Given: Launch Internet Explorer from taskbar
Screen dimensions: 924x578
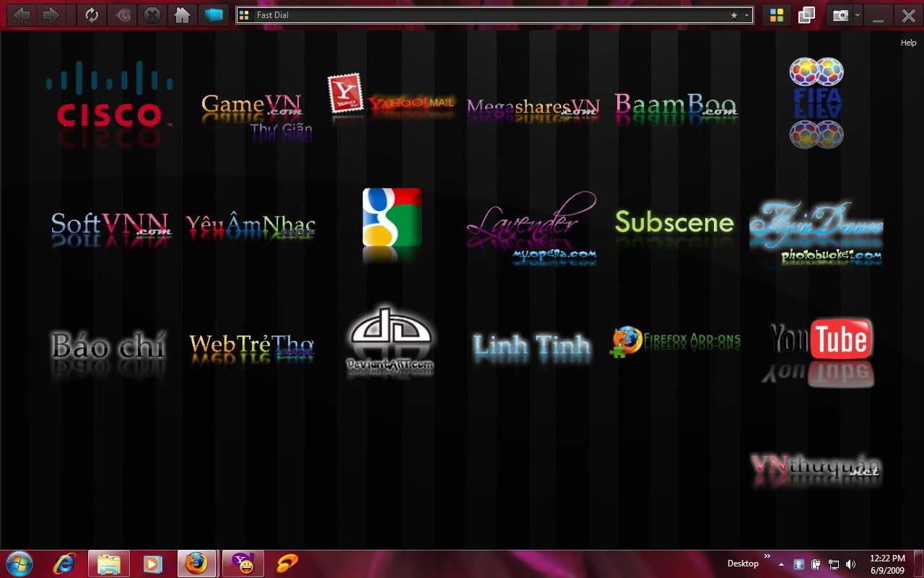Looking at the screenshot, I should (64, 564).
